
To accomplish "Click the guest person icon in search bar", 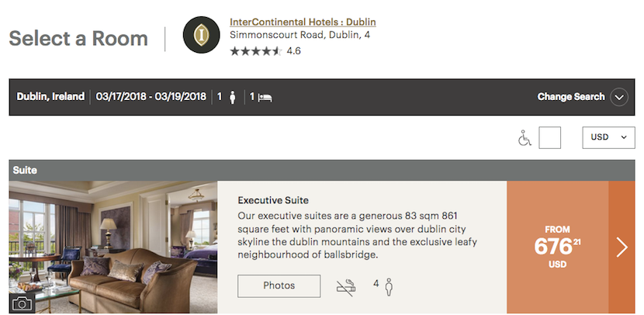I will [232, 98].
